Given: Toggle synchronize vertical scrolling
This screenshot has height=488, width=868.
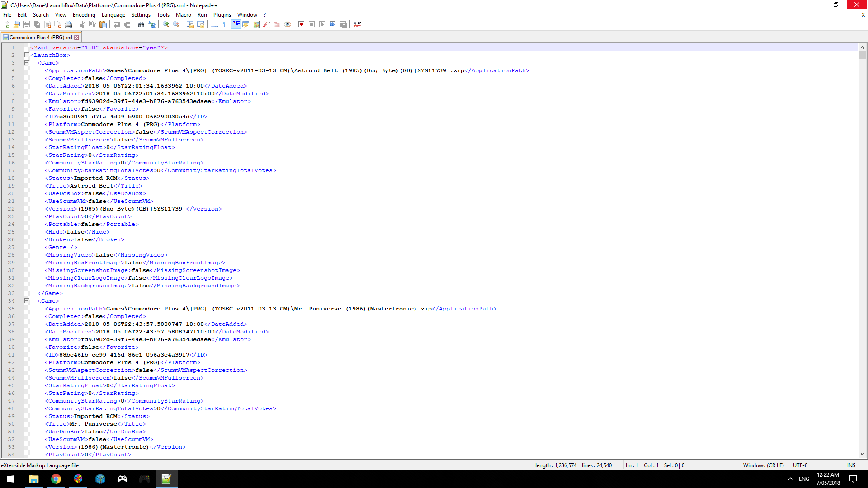Looking at the screenshot, I should pyautogui.click(x=190, y=24).
